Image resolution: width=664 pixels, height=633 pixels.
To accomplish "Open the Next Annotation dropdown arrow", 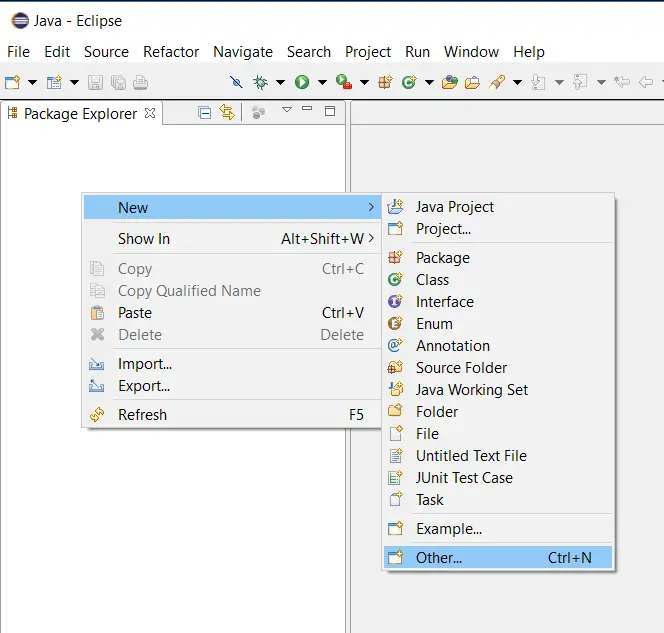I will [x=559, y=82].
